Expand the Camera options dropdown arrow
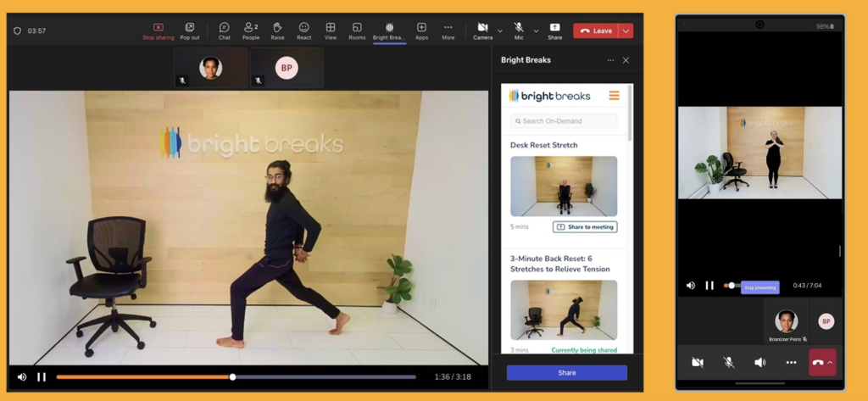This screenshot has width=868, height=401. pyautogui.click(x=500, y=31)
